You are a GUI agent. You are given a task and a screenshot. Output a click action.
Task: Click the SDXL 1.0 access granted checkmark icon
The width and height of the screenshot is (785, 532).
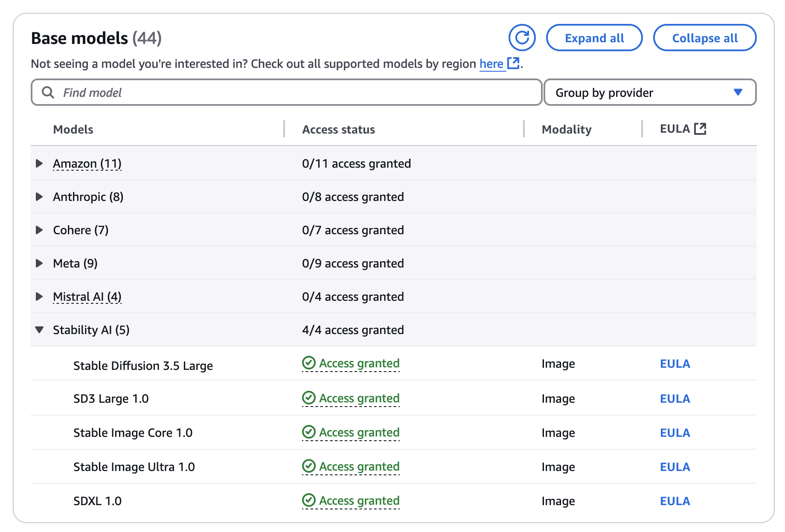click(308, 500)
